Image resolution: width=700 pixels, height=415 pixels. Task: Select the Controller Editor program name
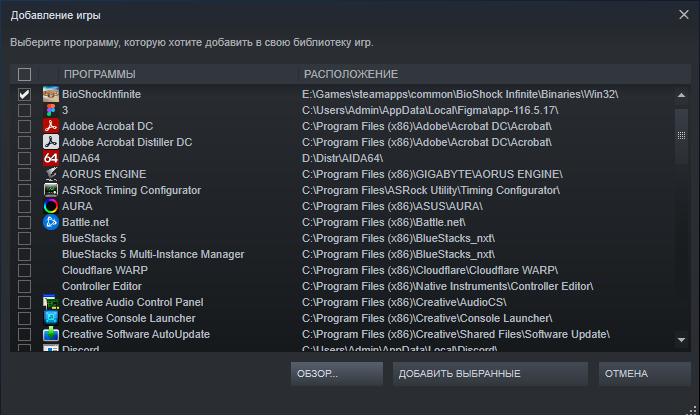point(102,286)
